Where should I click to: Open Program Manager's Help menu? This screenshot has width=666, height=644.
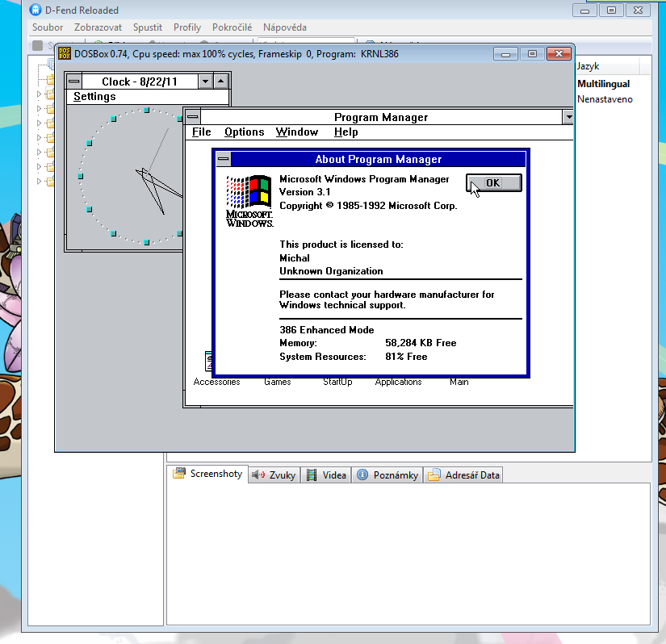click(346, 132)
